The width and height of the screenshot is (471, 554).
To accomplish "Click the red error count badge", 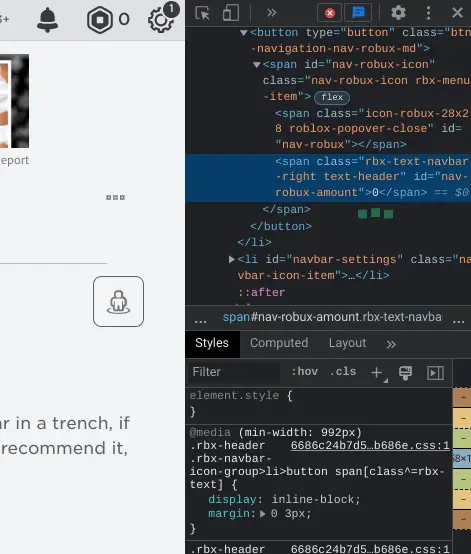I will coord(330,13).
